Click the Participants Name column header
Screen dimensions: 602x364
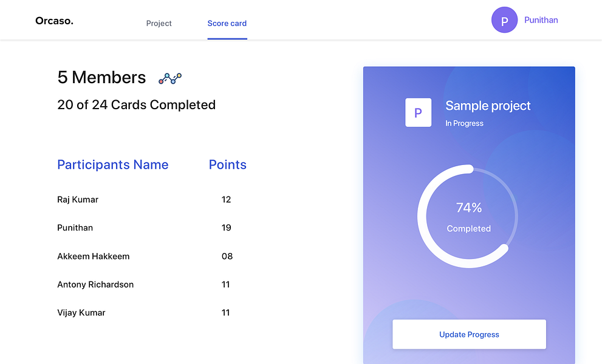click(x=113, y=164)
